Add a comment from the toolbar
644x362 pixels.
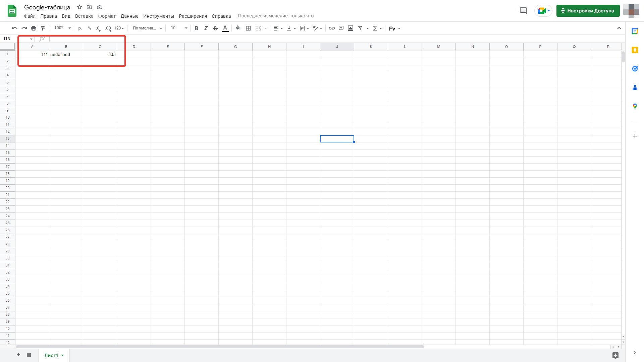tap(341, 28)
